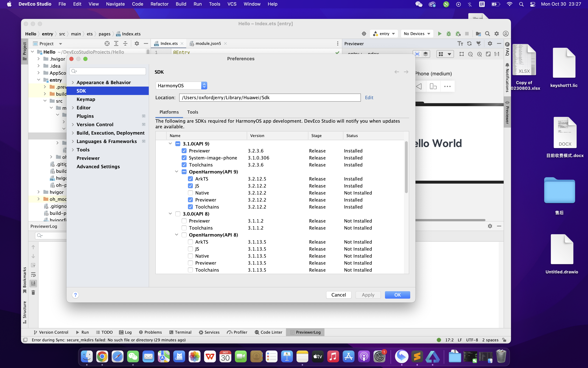Open the Spotlight search icon in the menu bar
This screenshot has width=588, height=368.
(521, 4)
